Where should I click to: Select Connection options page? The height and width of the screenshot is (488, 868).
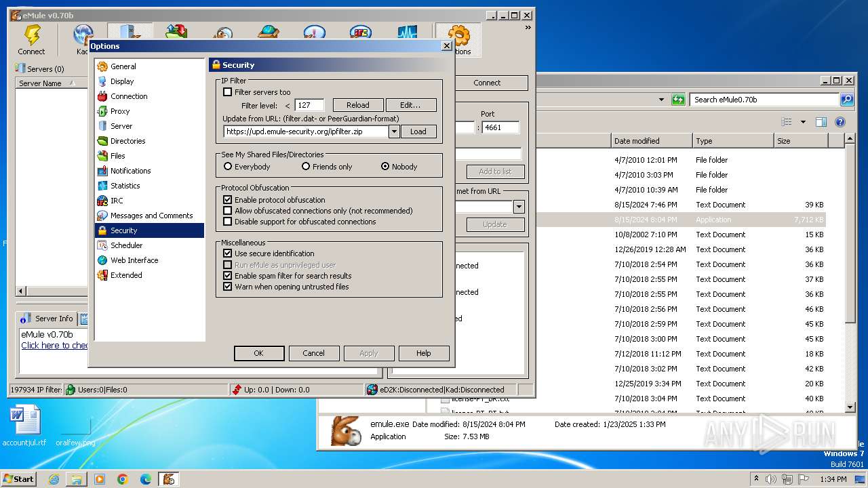coord(129,96)
